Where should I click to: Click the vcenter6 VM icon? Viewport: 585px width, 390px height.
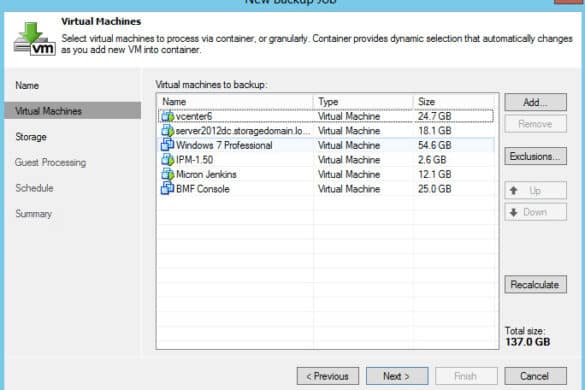(x=168, y=116)
